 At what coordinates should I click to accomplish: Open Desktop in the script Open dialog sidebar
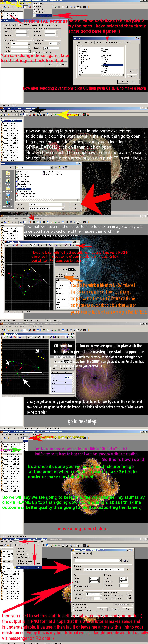pos(8,181)
